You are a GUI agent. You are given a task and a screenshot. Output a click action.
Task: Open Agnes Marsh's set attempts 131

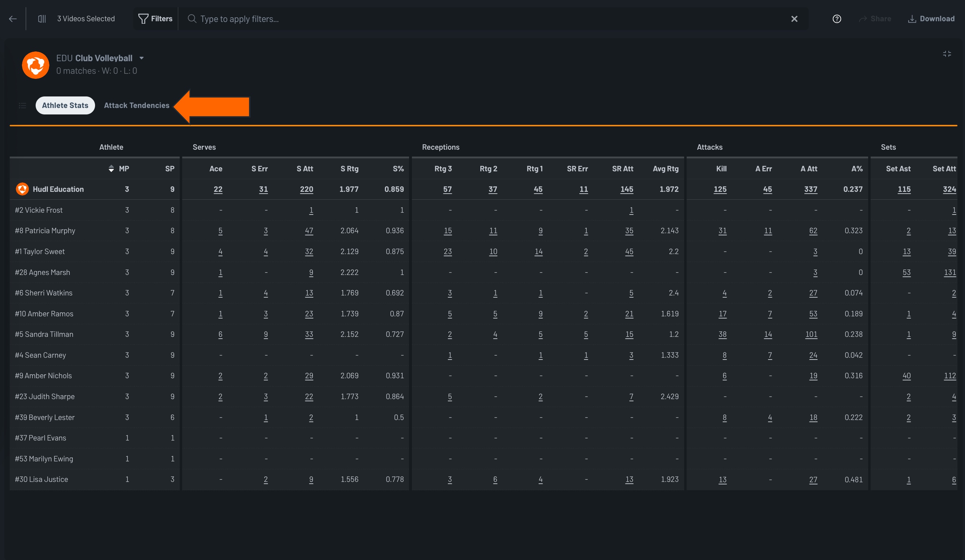point(950,272)
